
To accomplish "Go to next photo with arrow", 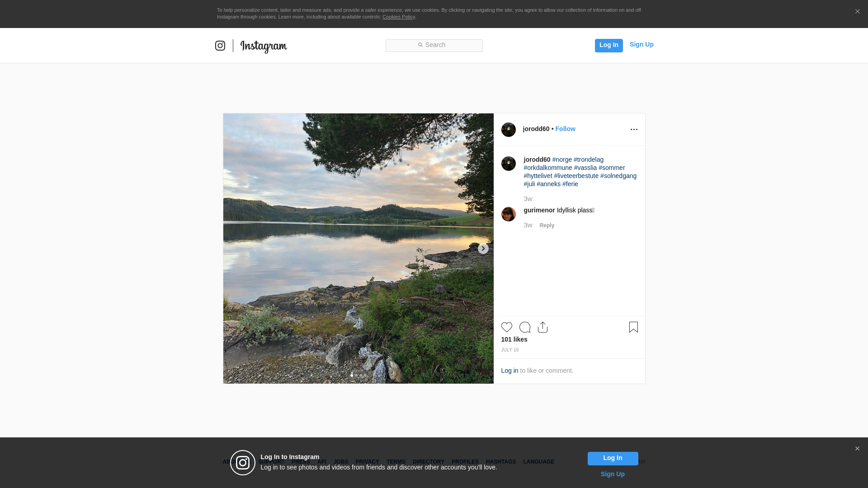I will 483,249.
